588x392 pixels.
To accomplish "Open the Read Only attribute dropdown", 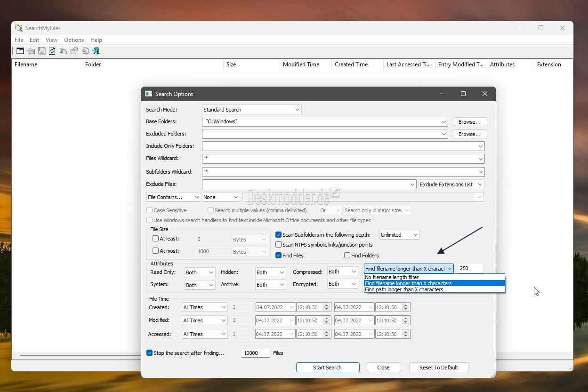I will pyautogui.click(x=200, y=272).
